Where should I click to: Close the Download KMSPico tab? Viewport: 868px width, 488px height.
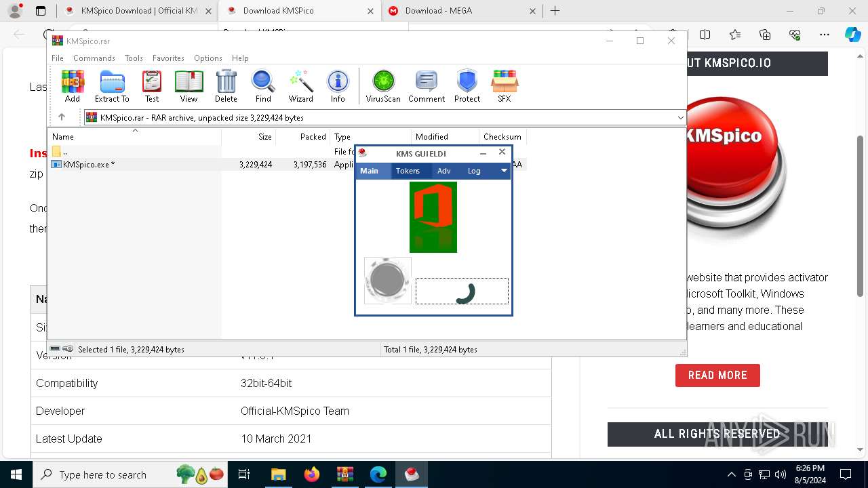pos(370,11)
